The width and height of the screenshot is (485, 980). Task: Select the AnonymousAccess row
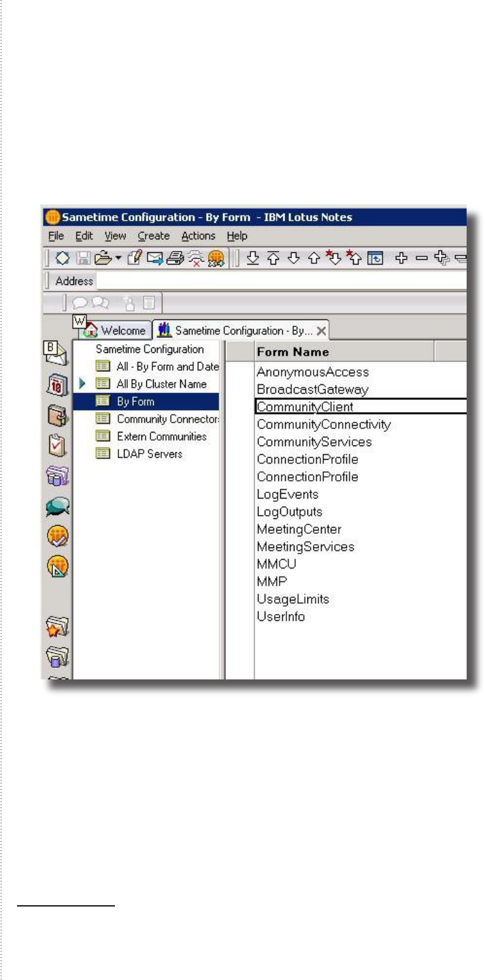pos(361,372)
